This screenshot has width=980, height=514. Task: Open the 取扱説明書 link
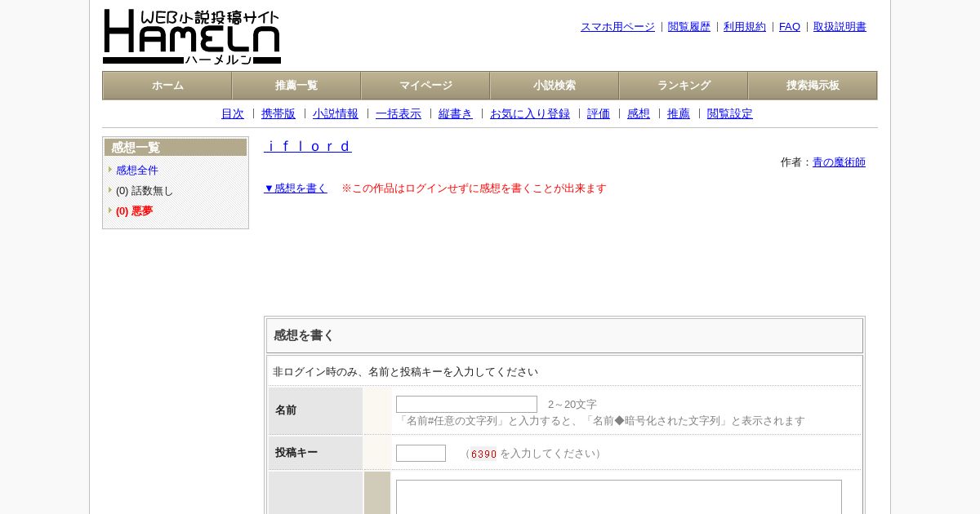coord(840,27)
